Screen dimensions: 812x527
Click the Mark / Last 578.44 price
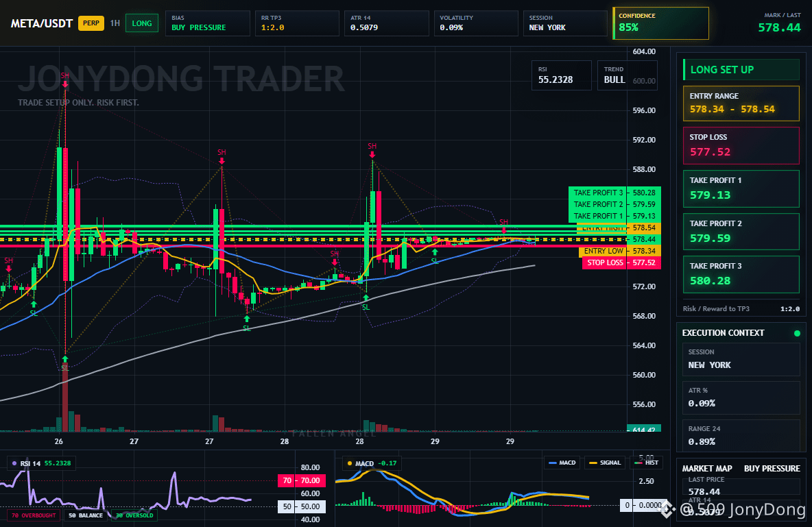click(779, 27)
